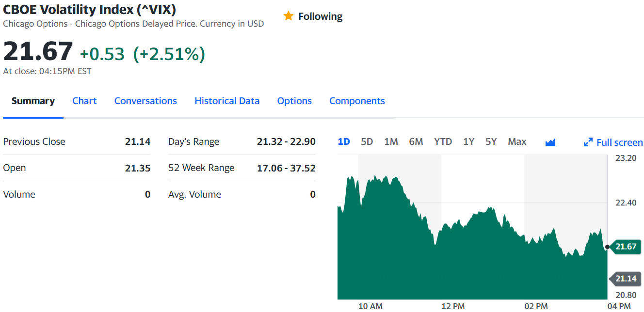
Task: Click the Open value 21.35
Action: tap(138, 168)
